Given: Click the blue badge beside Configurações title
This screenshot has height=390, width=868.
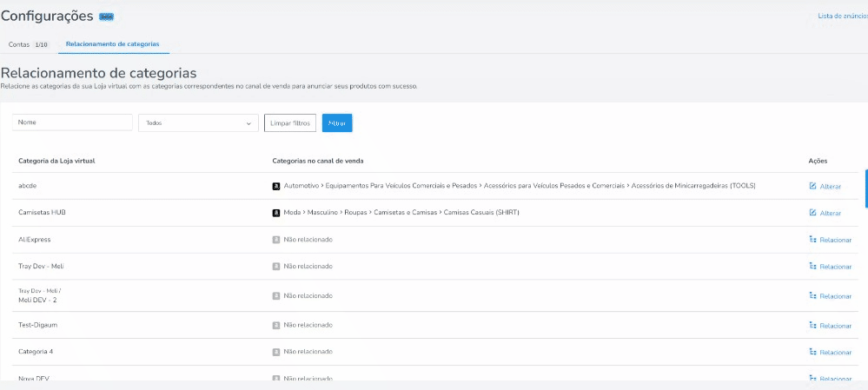Looking at the screenshot, I should 106,17.
